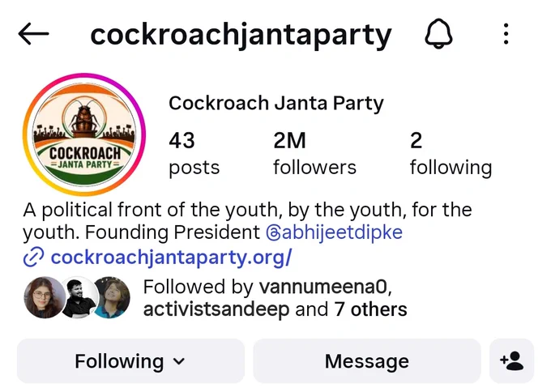Open the cockroachjantaparty.org link

click(171, 258)
